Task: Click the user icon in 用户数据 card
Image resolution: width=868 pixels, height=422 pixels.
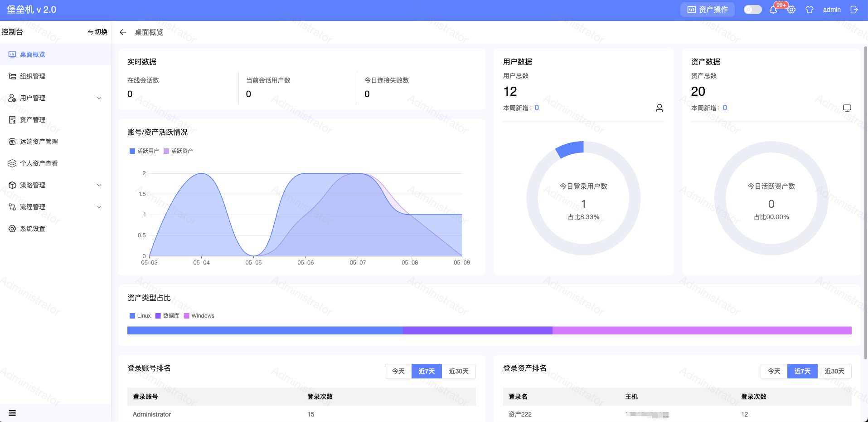Action: click(x=659, y=108)
